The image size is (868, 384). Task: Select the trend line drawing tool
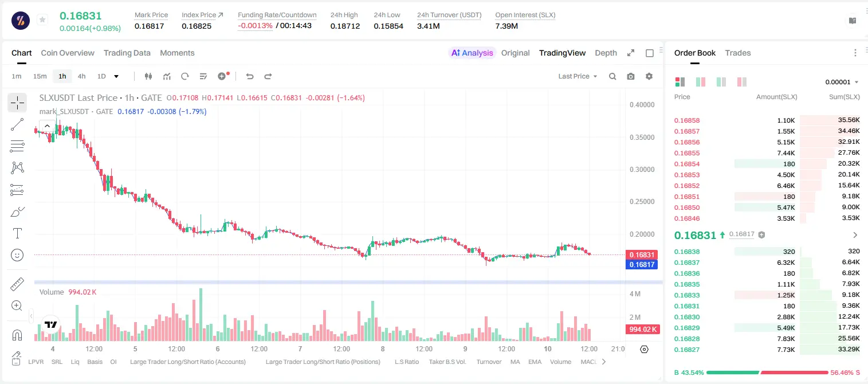[x=17, y=124]
